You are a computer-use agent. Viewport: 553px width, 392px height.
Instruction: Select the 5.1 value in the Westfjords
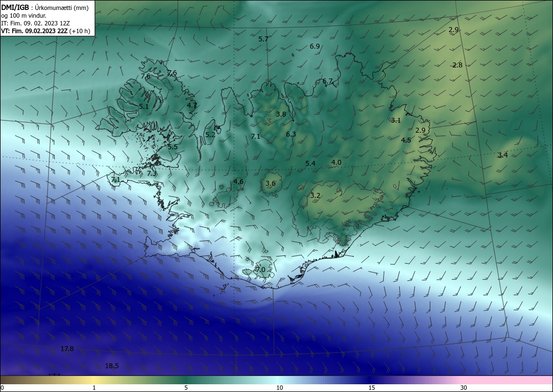(x=144, y=106)
